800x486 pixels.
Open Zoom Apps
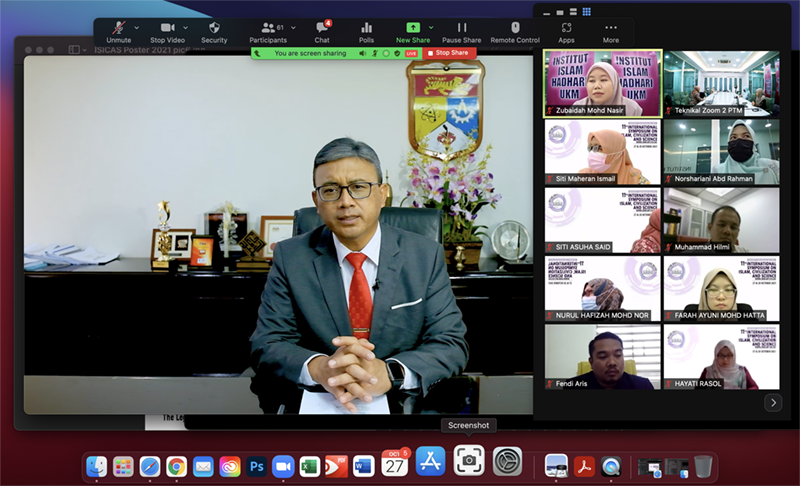coord(566,28)
